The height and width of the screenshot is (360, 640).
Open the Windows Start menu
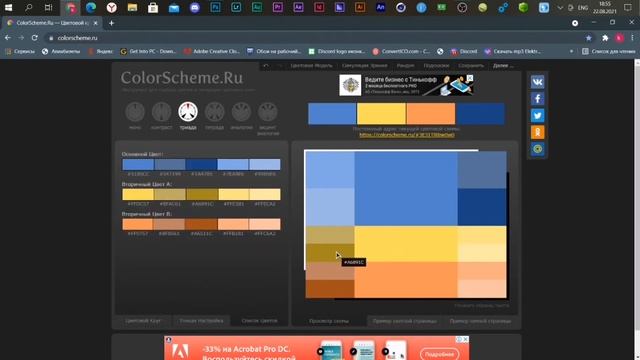coord(8,7)
